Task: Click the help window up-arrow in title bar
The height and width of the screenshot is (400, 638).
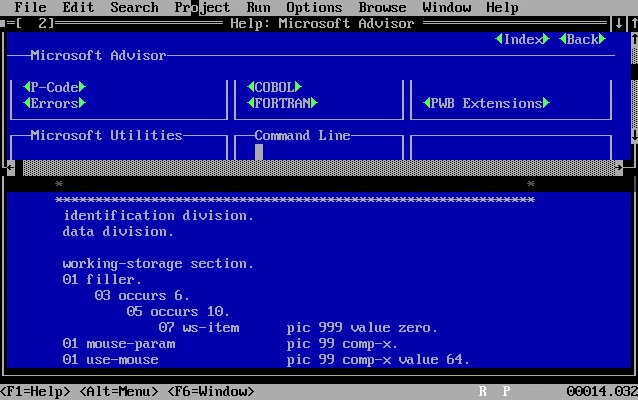Action: (x=634, y=23)
